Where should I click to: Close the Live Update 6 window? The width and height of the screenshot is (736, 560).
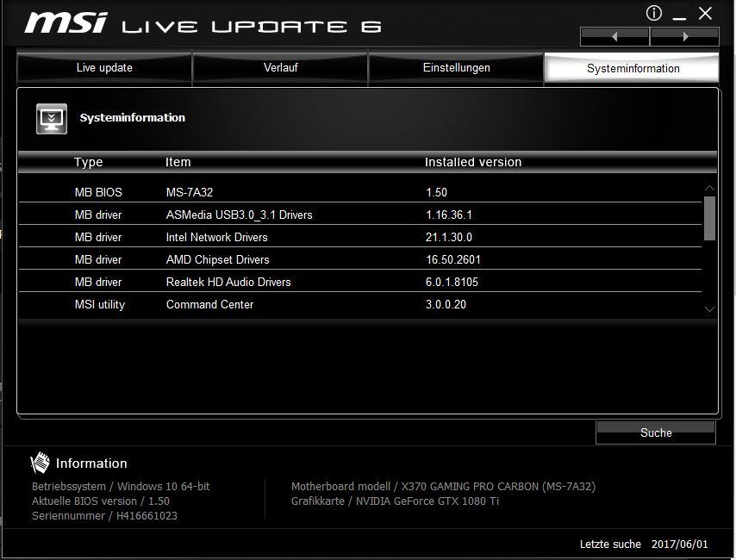[705, 13]
